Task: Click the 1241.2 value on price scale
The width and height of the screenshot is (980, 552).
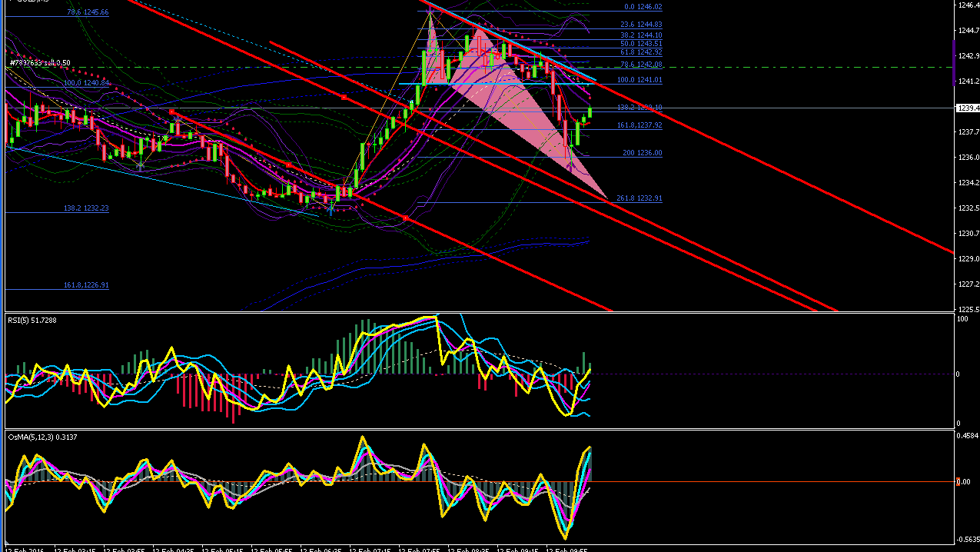Action: [x=968, y=81]
